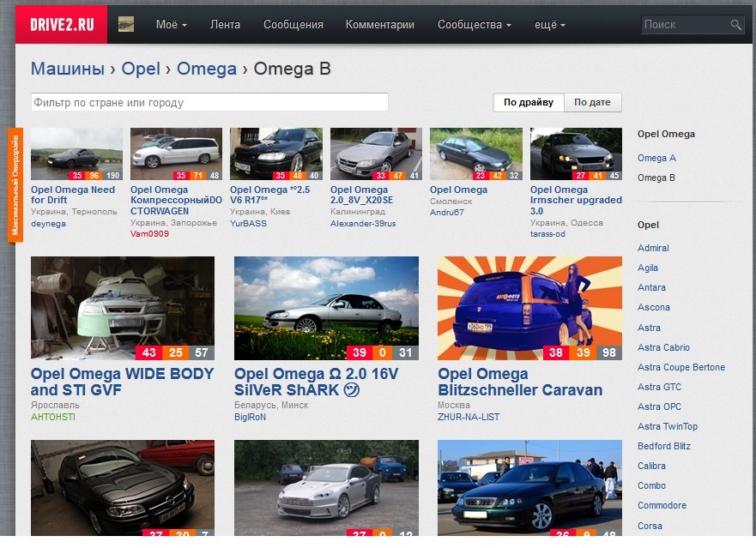Go to Omega breadcrumb
The width and height of the screenshot is (756, 548).
click(x=206, y=69)
